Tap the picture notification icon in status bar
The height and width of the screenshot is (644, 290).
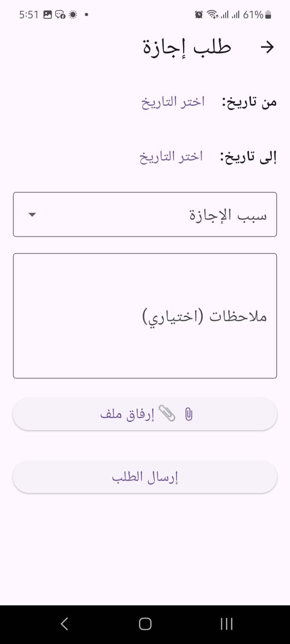[48, 15]
